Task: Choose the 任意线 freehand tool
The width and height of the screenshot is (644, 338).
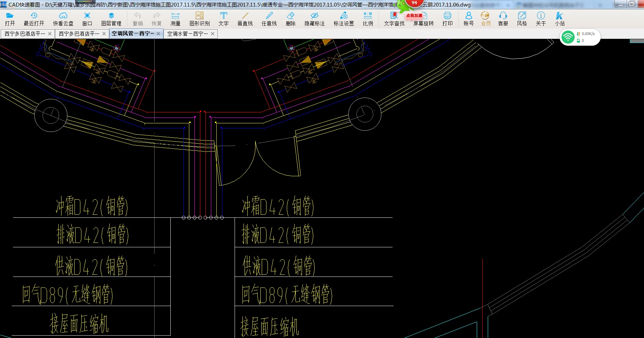Action: click(269, 19)
